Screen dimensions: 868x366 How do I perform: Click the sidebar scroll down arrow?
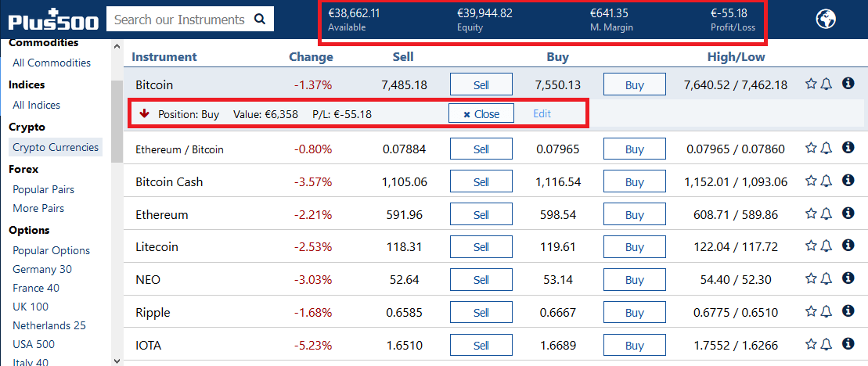click(117, 361)
